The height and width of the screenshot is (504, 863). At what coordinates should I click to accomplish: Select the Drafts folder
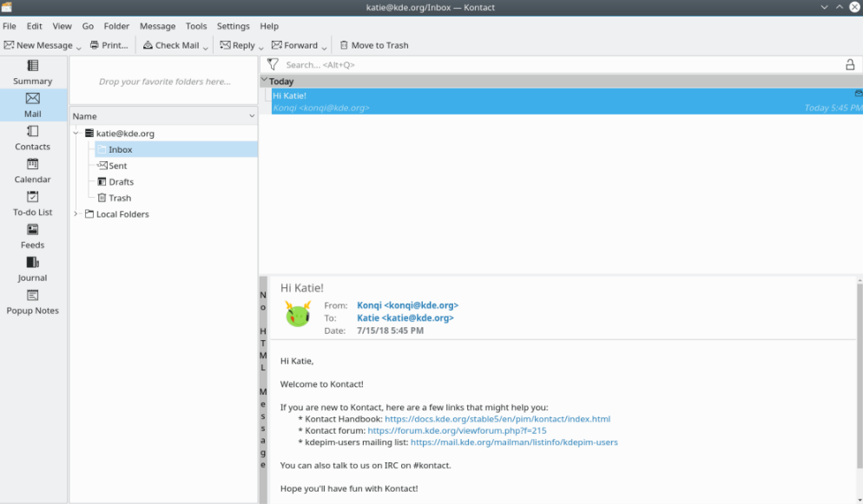point(121,182)
